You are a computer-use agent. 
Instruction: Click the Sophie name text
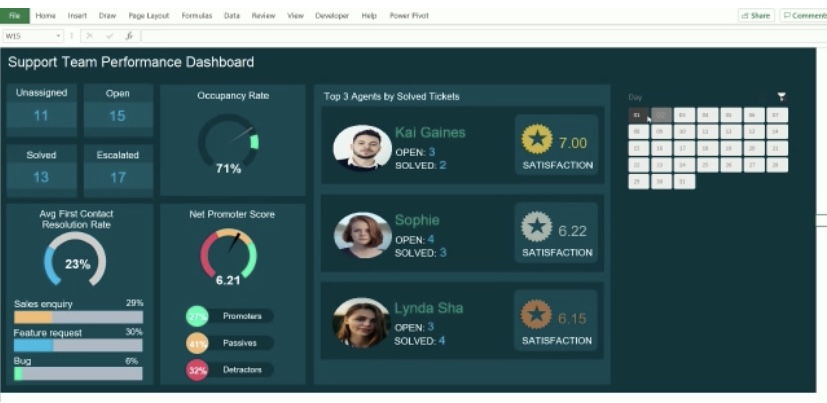click(x=417, y=220)
